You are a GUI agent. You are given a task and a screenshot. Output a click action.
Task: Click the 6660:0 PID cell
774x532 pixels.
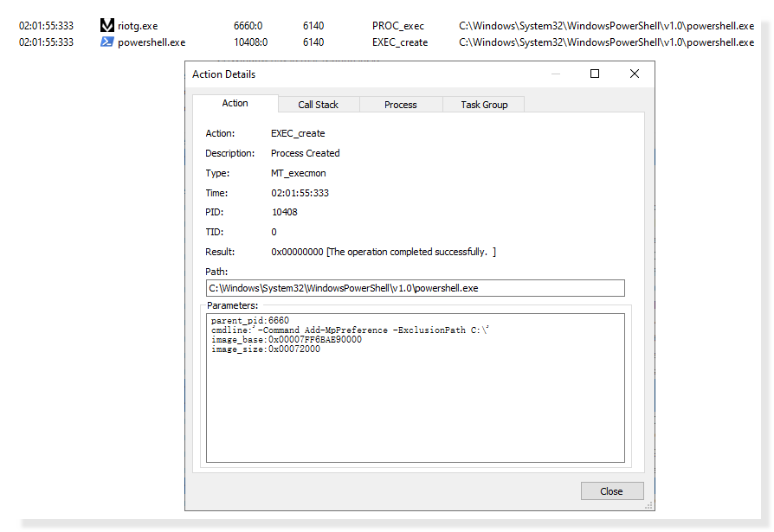click(248, 26)
